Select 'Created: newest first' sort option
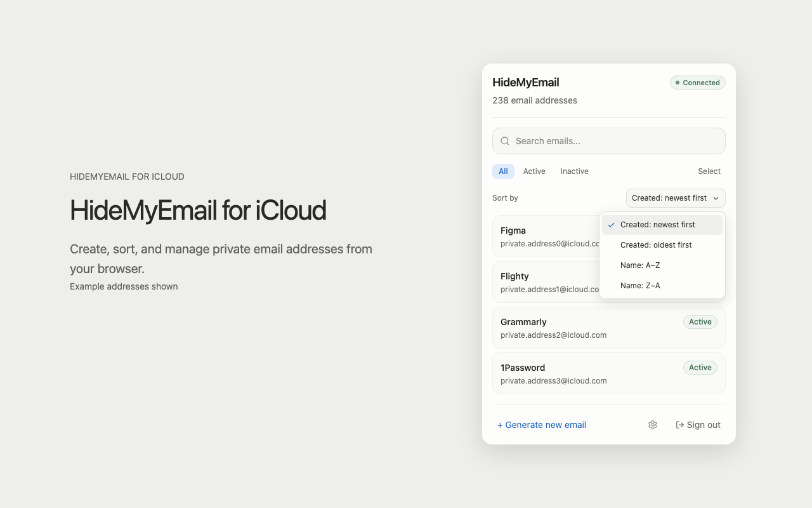Screen dimensions: 812x508 [x=662, y=225]
